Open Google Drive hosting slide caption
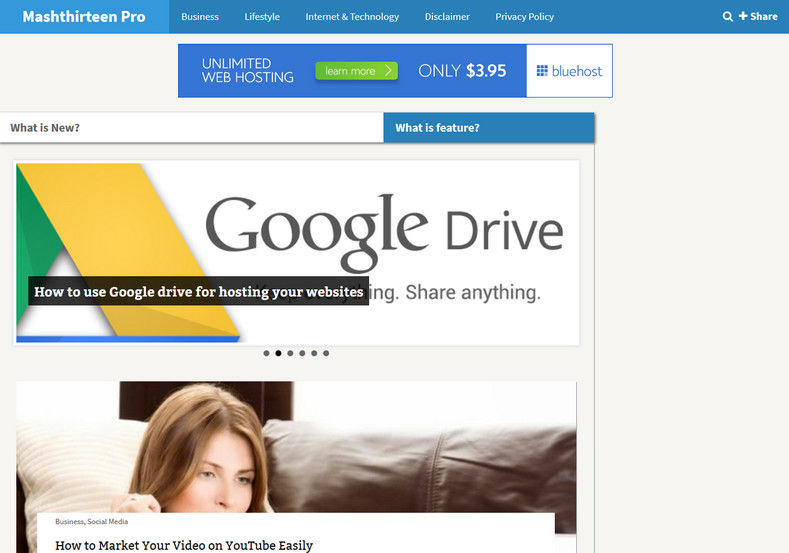 click(198, 291)
